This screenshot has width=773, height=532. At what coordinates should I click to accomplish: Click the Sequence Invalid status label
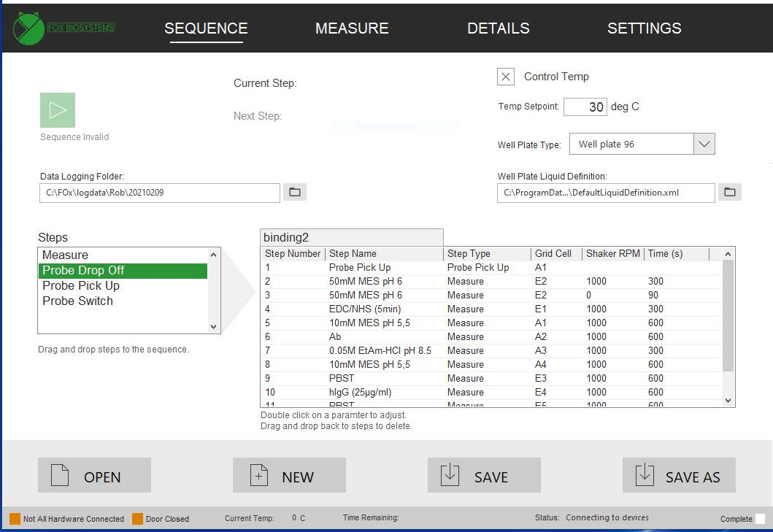coord(74,137)
